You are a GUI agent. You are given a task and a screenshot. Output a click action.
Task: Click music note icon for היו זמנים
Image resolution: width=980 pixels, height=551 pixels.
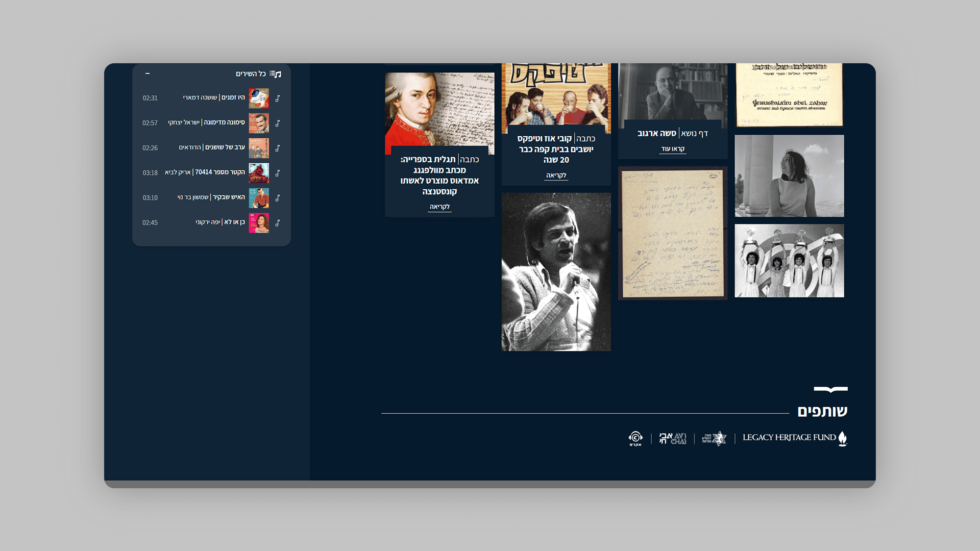[278, 98]
